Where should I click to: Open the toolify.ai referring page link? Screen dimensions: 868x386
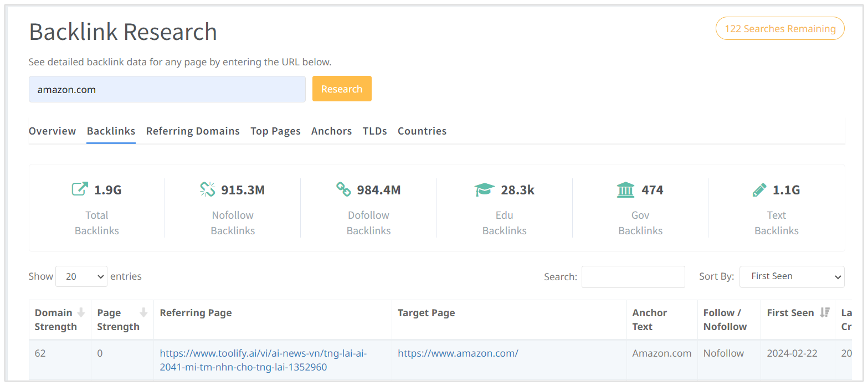263,360
